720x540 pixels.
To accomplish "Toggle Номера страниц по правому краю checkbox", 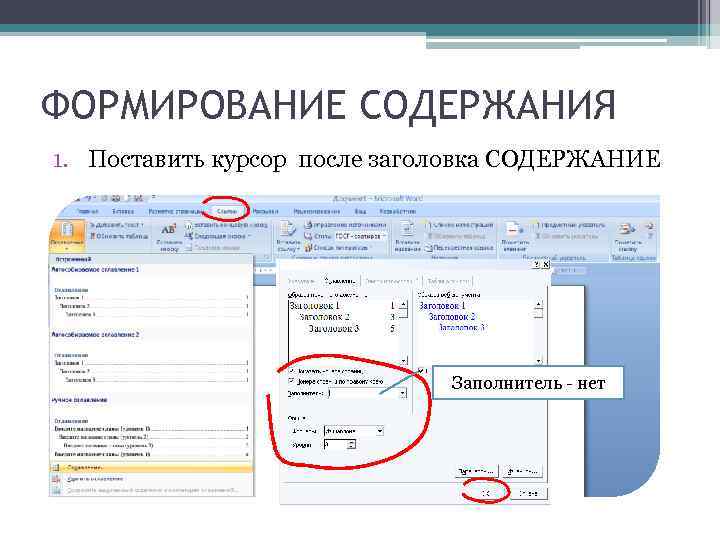I will pos(292,381).
